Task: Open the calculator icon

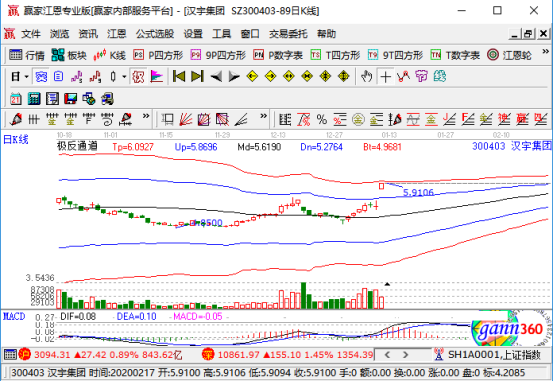Action: [34, 99]
